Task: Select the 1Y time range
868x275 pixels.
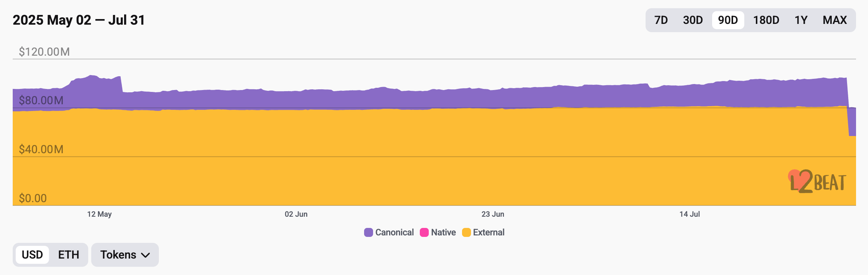Action: [801, 20]
